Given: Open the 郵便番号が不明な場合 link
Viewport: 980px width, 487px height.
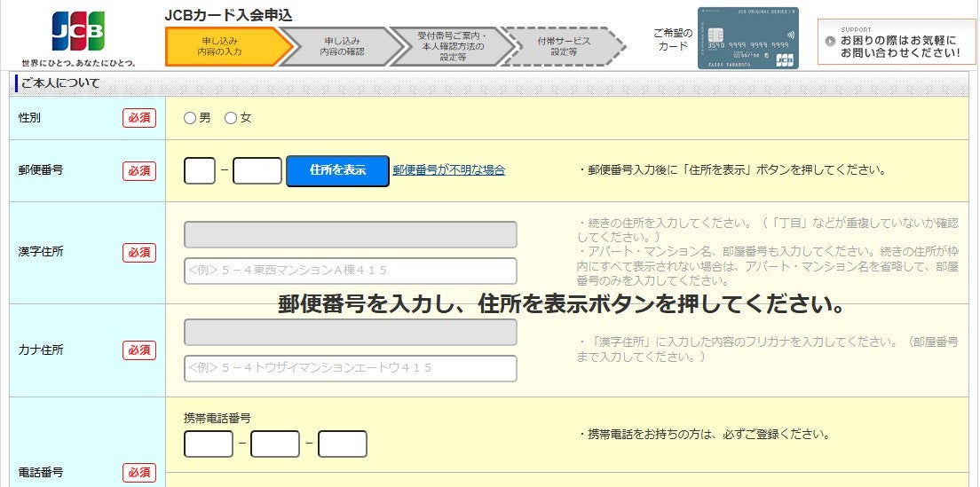Looking at the screenshot, I should [x=448, y=170].
